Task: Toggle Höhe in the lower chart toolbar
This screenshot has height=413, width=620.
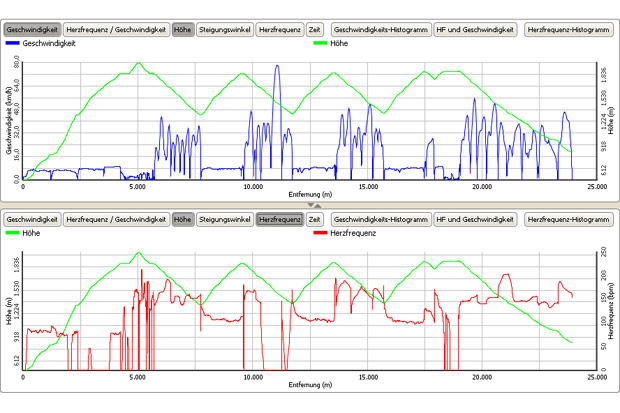Action: (182, 218)
